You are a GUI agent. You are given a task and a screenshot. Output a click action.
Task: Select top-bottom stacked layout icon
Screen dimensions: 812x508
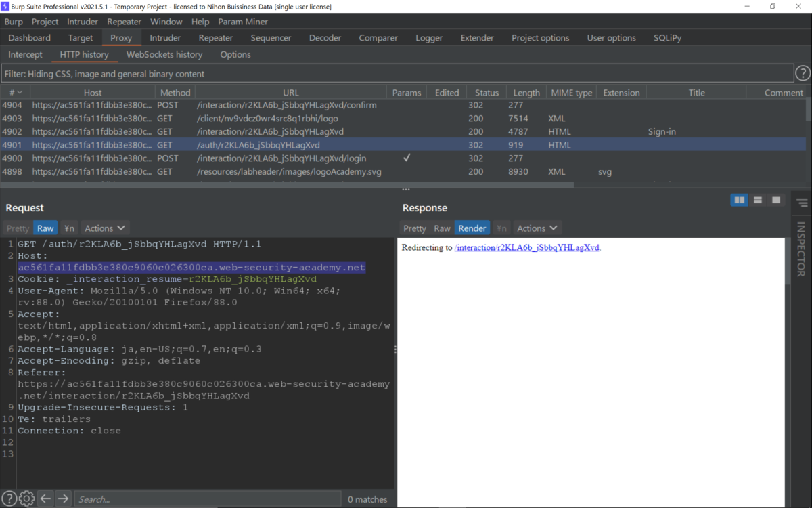758,200
